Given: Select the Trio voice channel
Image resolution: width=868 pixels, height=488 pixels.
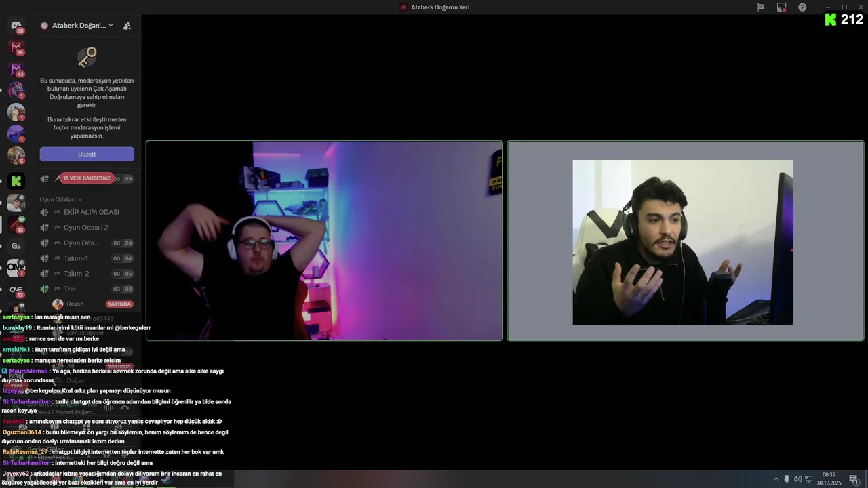Looking at the screenshot, I should pyautogui.click(x=87, y=289).
